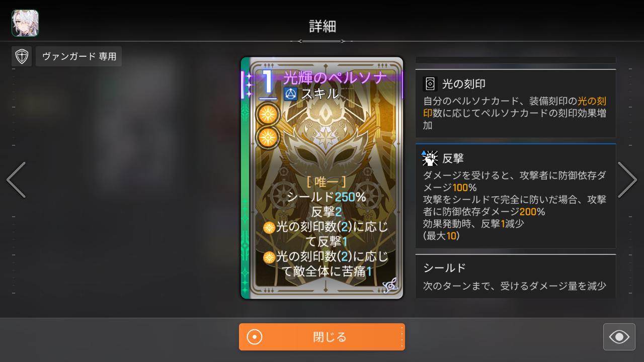Open the 光の刻印 description entry
The width and height of the screenshot is (644, 362).
click(516, 104)
